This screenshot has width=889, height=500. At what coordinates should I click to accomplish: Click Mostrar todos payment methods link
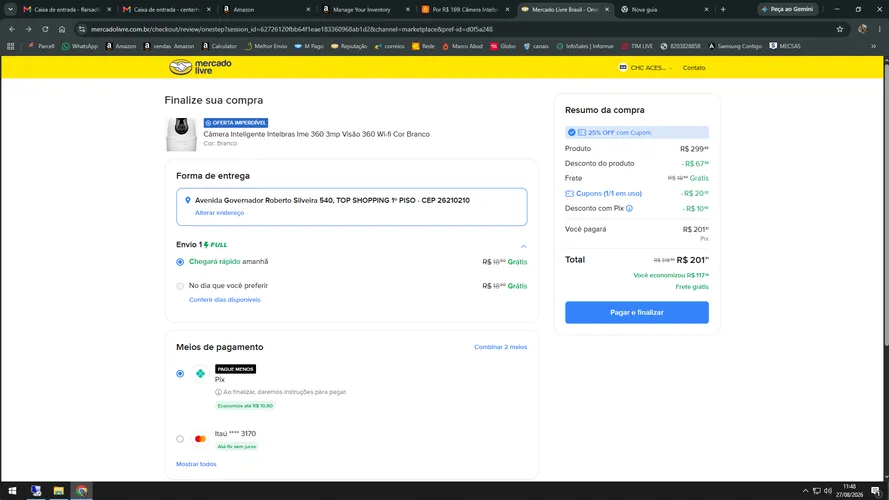pos(196,464)
